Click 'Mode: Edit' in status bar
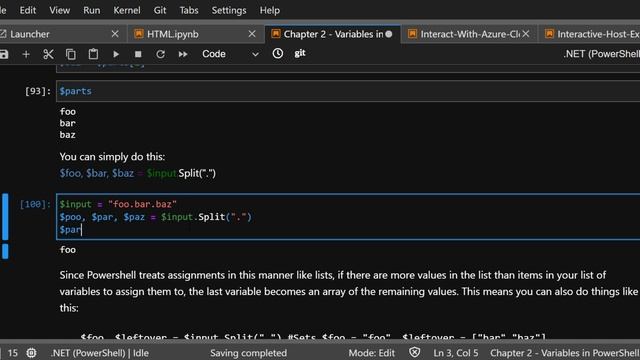This screenshot has height=360, width=640. 371,353
